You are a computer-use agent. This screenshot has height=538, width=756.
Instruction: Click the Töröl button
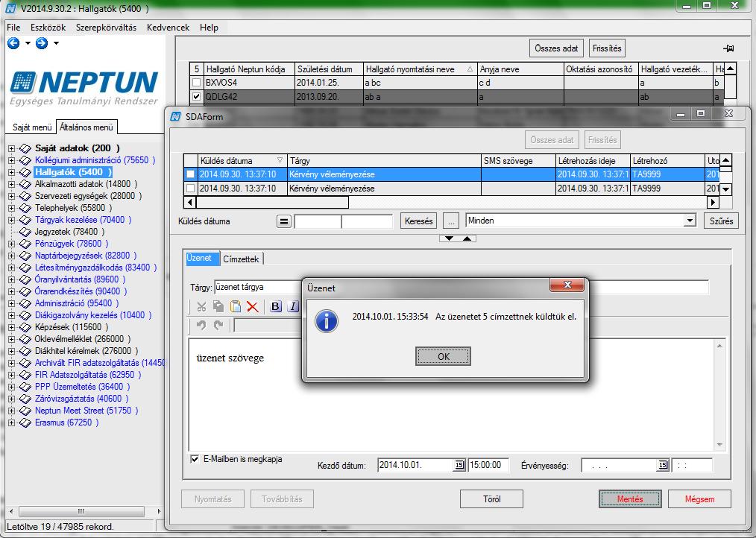point(492,499)
